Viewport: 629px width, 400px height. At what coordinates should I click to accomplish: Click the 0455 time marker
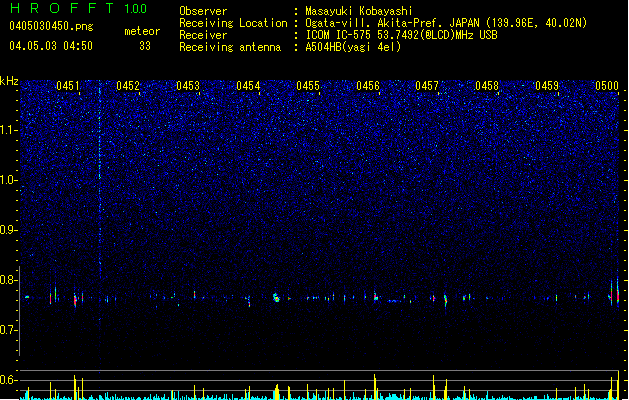click(308, 86)
